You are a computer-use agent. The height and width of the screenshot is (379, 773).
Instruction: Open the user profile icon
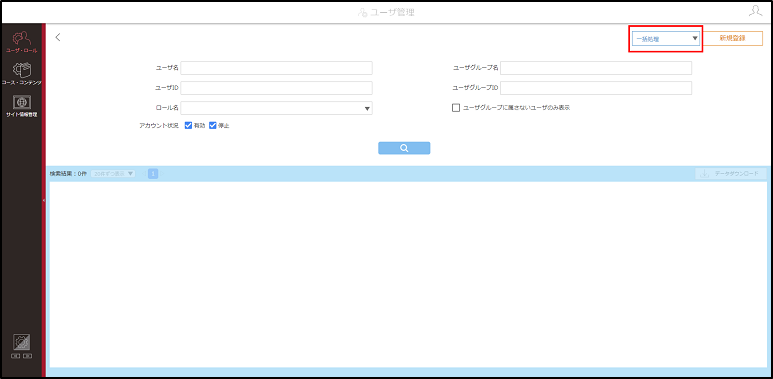point(755,11)
